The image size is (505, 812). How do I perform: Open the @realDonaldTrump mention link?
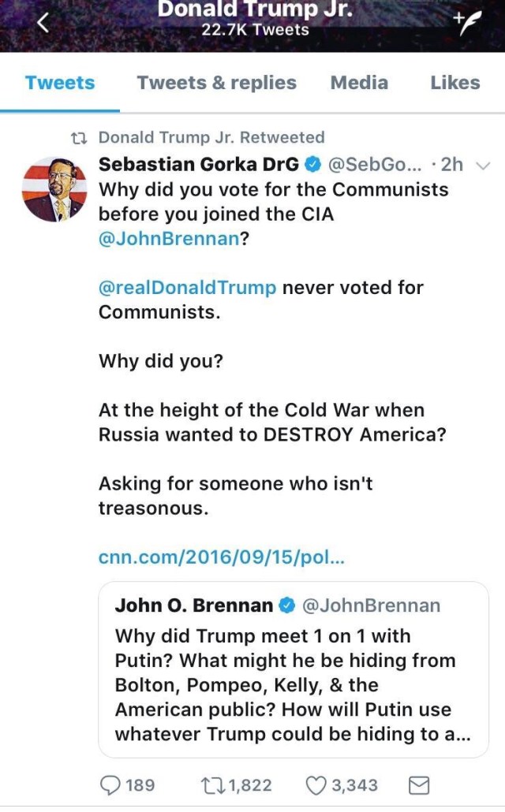(187, 288)
